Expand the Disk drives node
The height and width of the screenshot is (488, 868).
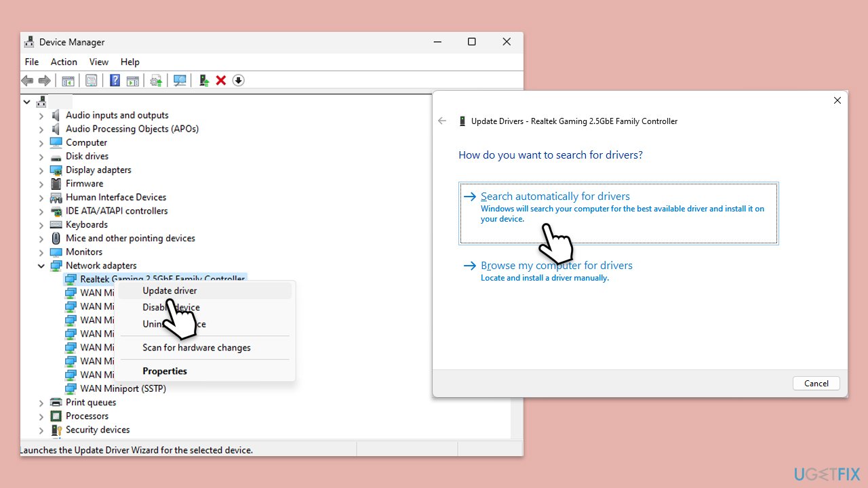point(41,157)
